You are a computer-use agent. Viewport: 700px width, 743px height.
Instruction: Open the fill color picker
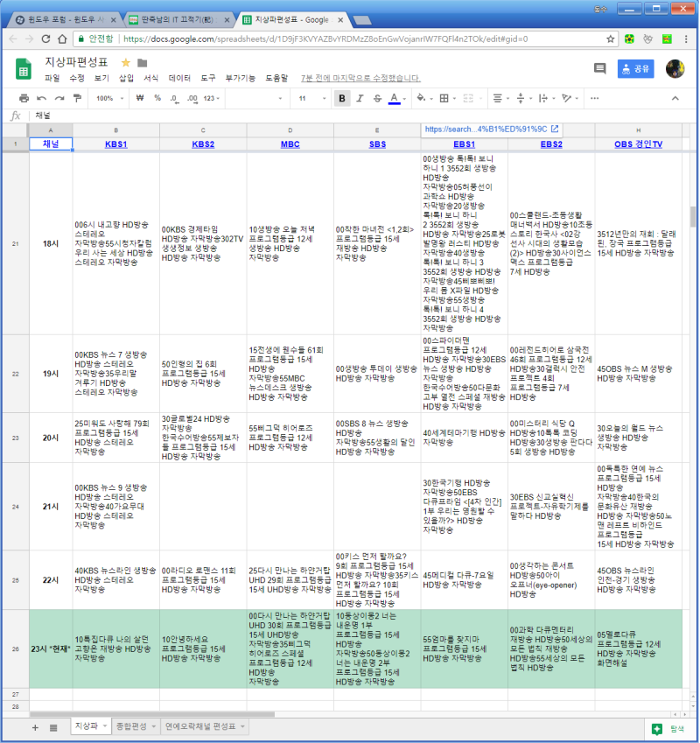423,98
